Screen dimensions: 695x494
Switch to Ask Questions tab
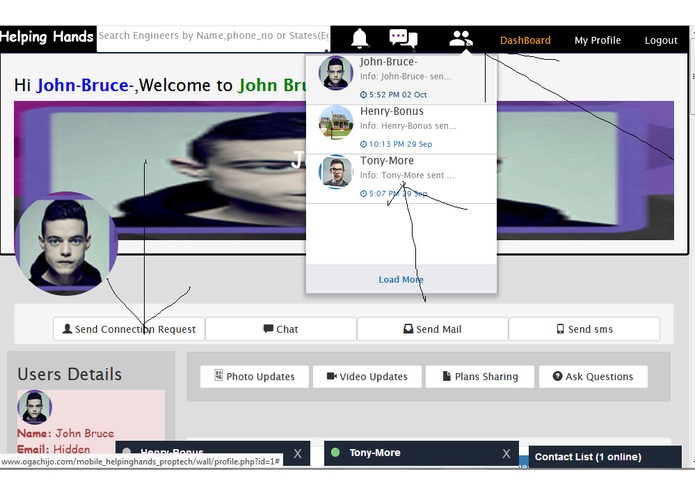point(593,377)
